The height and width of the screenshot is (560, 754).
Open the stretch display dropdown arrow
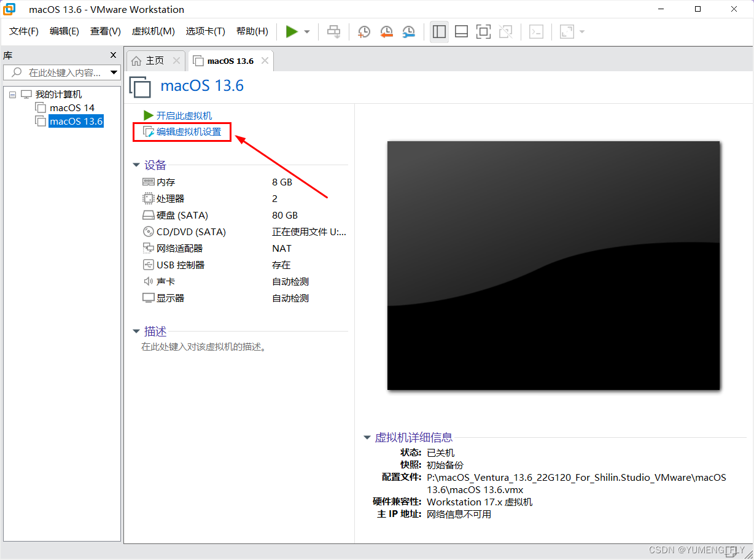point(582,32)
